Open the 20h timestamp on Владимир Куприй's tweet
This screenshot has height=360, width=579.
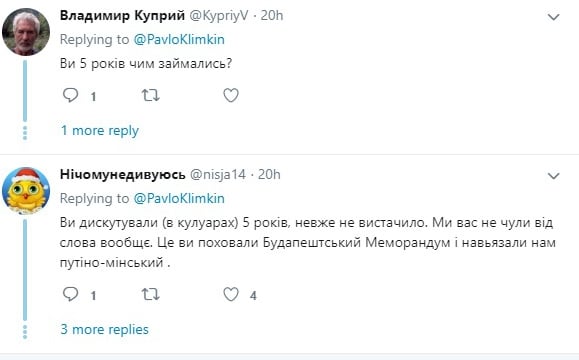point(272,16)
